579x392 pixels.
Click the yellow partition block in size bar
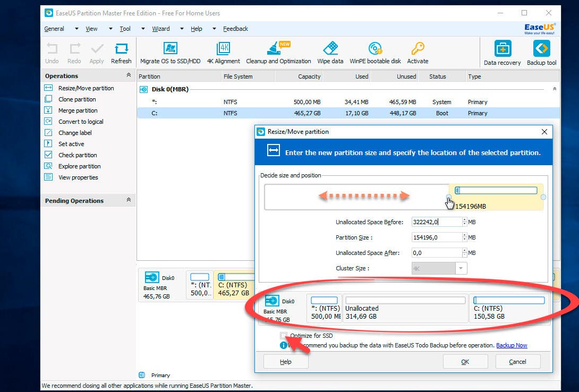tap(496, 197)
